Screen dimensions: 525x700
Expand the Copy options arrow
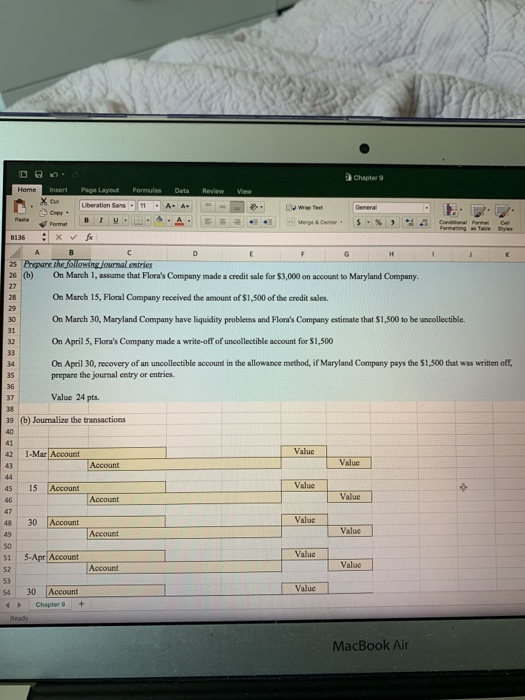click(x=67, y=212)
